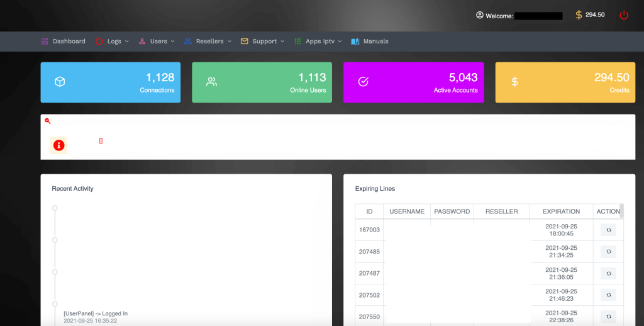This screenshot has height=326, width=644.
Task: Open the Apps Iptv menu
Action: 318,42
